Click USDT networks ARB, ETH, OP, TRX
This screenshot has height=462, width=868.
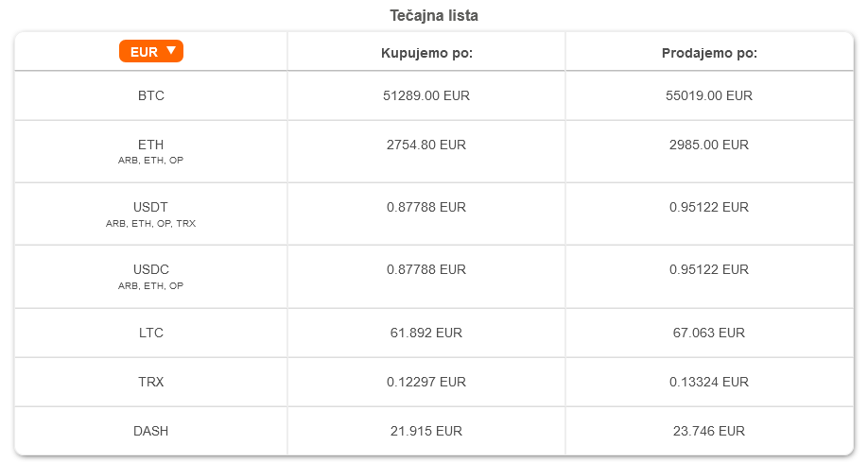click(x=150, y=224)
